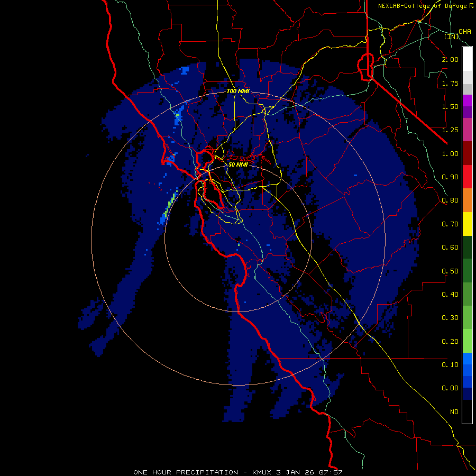Select the 0.00 legend value
The width and height of the screenshot is (476, 476).
click(450, 388)
